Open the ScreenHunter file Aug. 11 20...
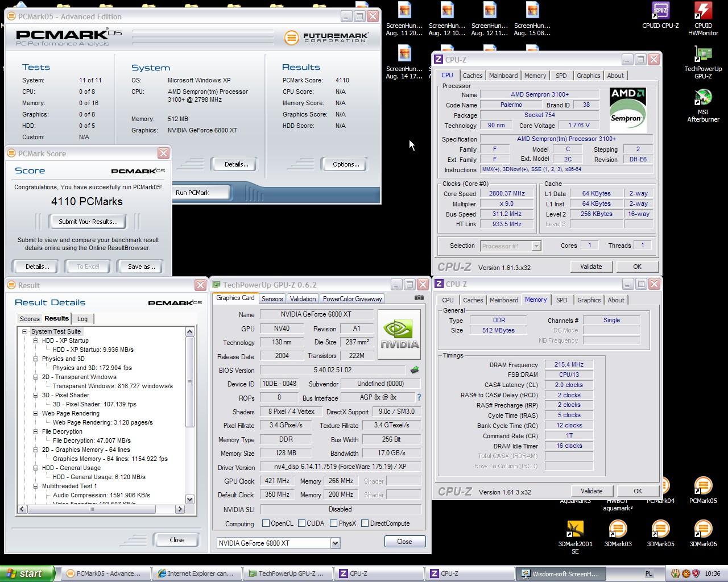This screenshot has height=582, width=728. [404, 19]
